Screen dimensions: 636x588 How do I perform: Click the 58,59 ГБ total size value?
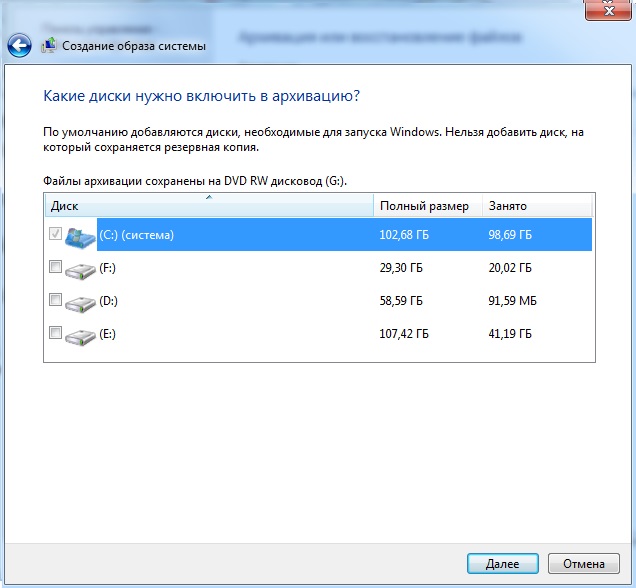pyautogui.click(x=401, y=301)
